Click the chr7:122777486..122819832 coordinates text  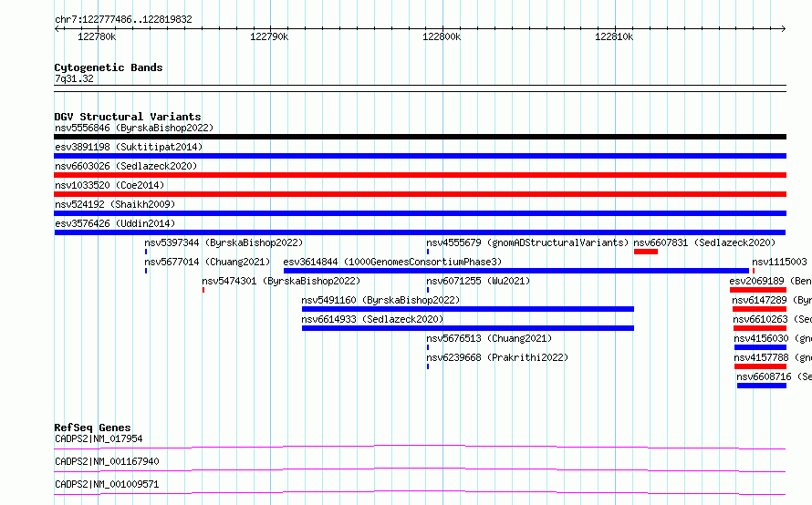pyautogui.click(x=124, y=19)
